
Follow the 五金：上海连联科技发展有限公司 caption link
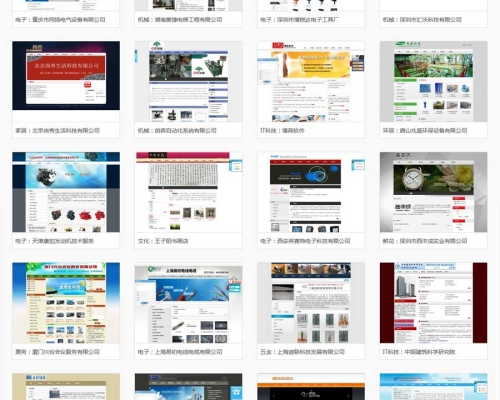302,352
